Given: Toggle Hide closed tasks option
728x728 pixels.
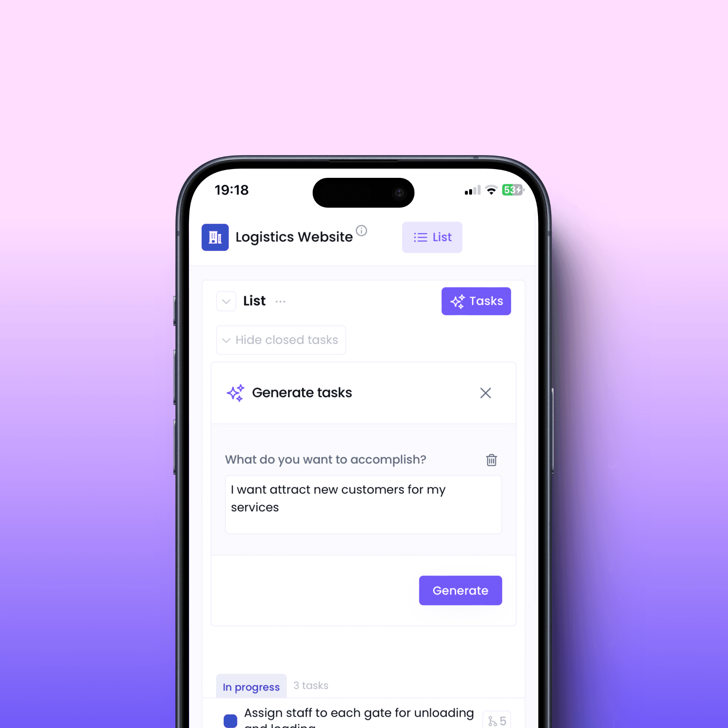Looking at the screenshot, I should (x=281, y=340).
